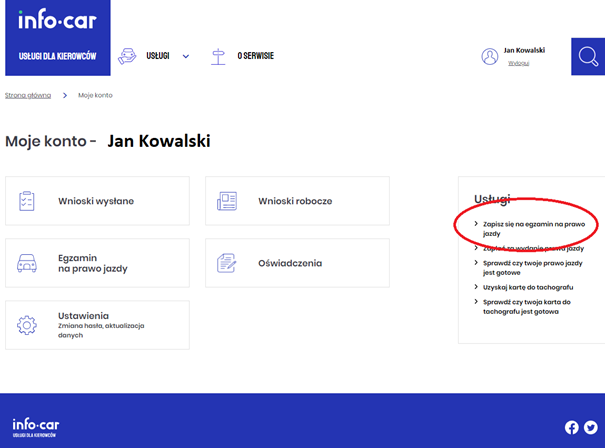Image resolution: width=605 pixels, height=448 pixels.
Task: Click the user avatar icon
Action: point(490,56)
